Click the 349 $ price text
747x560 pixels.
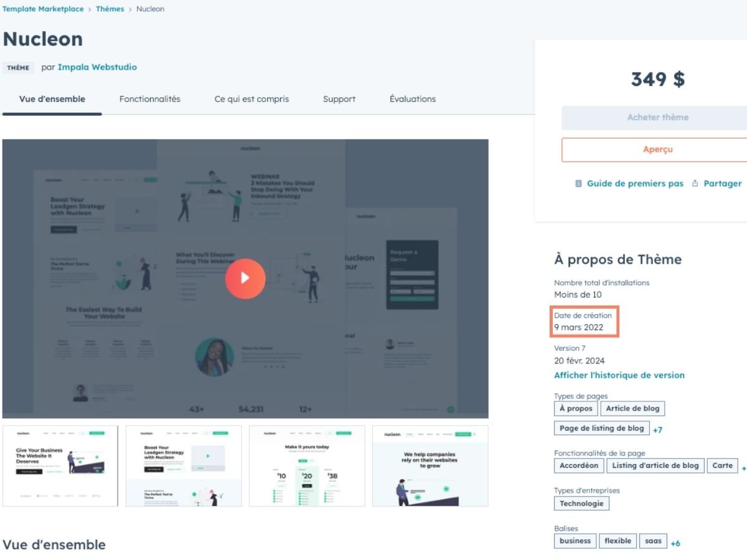(x=657, y=79)
